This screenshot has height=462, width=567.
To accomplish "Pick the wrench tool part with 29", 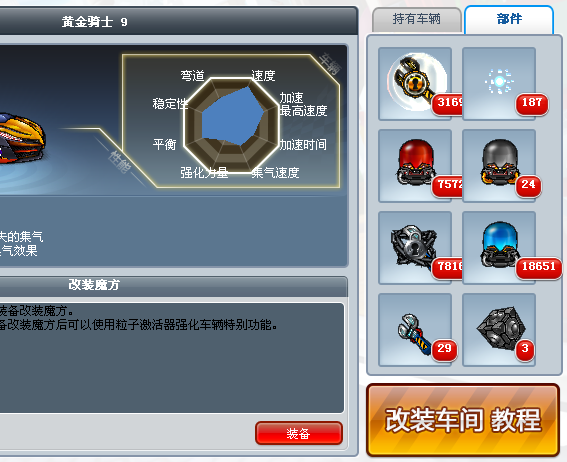I will coord(415,330).
